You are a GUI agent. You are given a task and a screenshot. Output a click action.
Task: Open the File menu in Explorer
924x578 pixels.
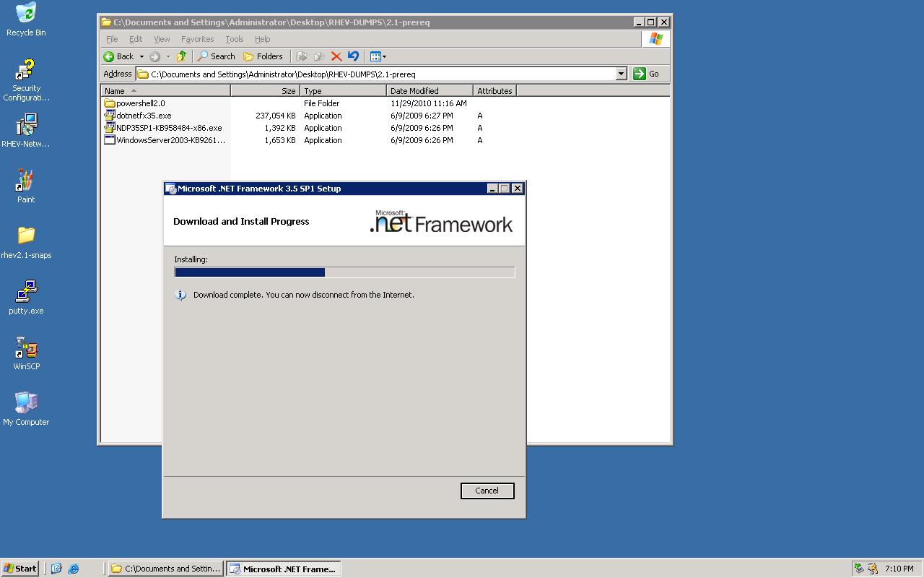(x=112, y=39)
